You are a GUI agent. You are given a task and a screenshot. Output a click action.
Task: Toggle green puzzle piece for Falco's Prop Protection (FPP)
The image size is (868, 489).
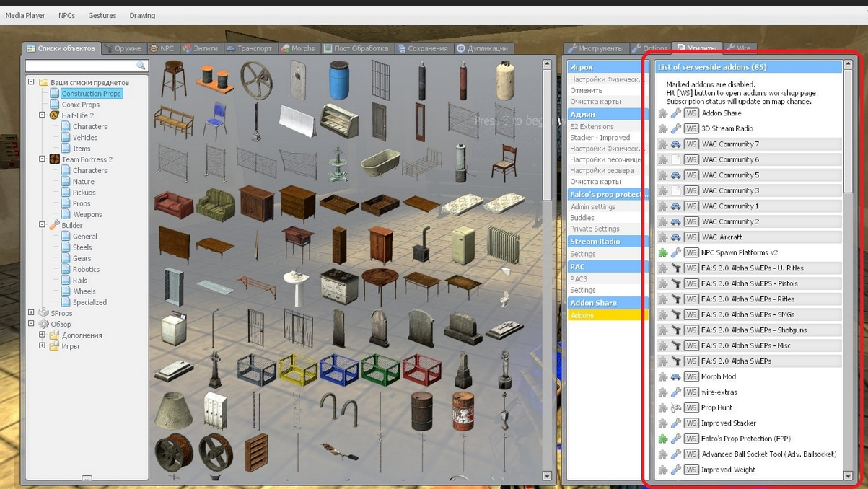(x=663, y=439)
